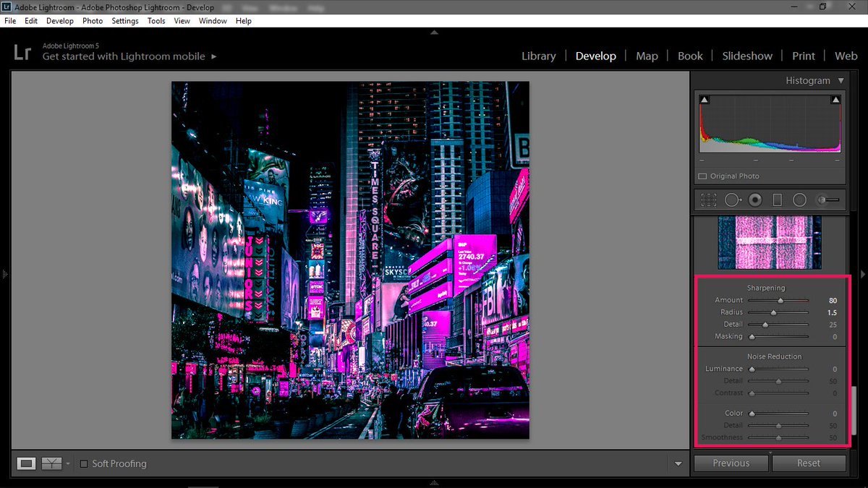Select the Radial Filter tool
Screen dimensions: 868x488
click(x=799, y=200)
